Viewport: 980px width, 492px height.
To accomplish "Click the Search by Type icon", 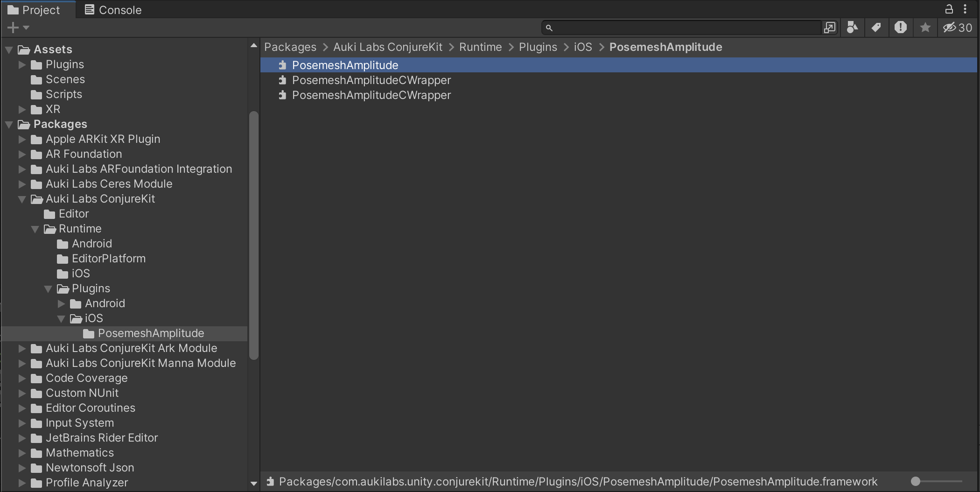I will 852,28.
